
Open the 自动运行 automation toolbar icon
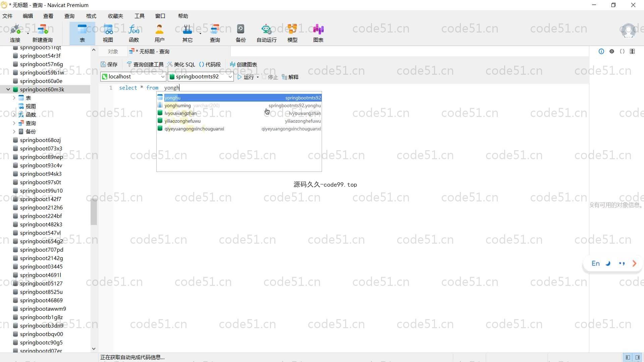point(267,33)
